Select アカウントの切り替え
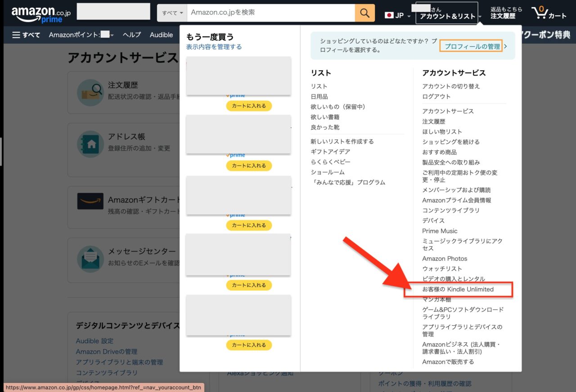Viewport: 576px width, 392px height. tap(451, 86)
